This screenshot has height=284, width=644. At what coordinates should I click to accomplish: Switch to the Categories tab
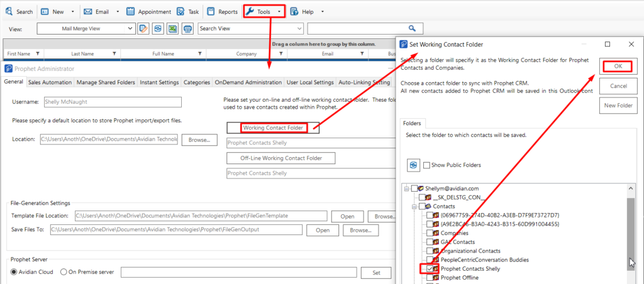coord(197,82)
